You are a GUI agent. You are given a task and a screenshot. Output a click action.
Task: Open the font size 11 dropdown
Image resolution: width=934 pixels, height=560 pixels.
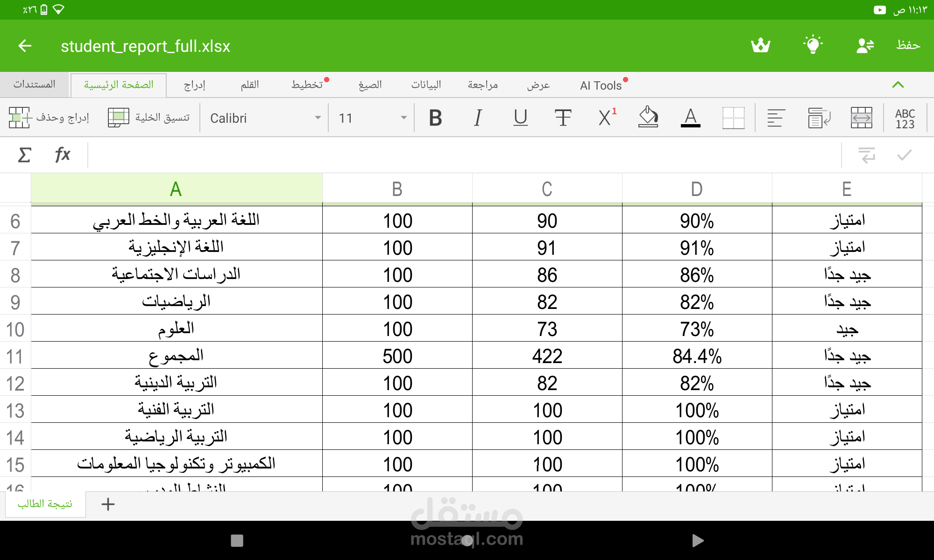(372, 118)
